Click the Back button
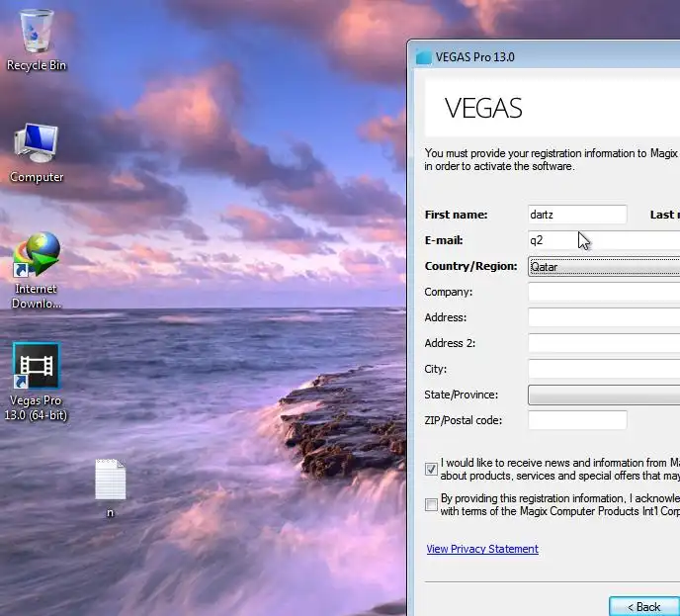Image resolution: width=680 pixels, height=616 pixels. coord(644,606)
